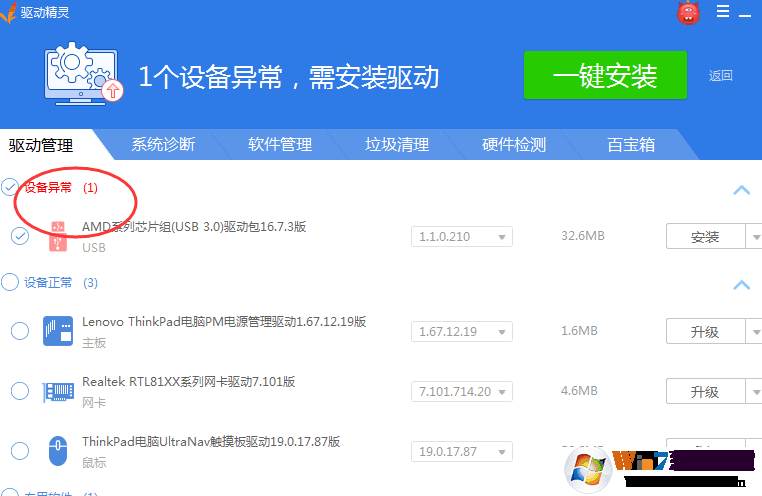Screen dimensions: 762x496
Task: Open the 7.101.714.20 version dropdown
Action: [x=462, y=392]
